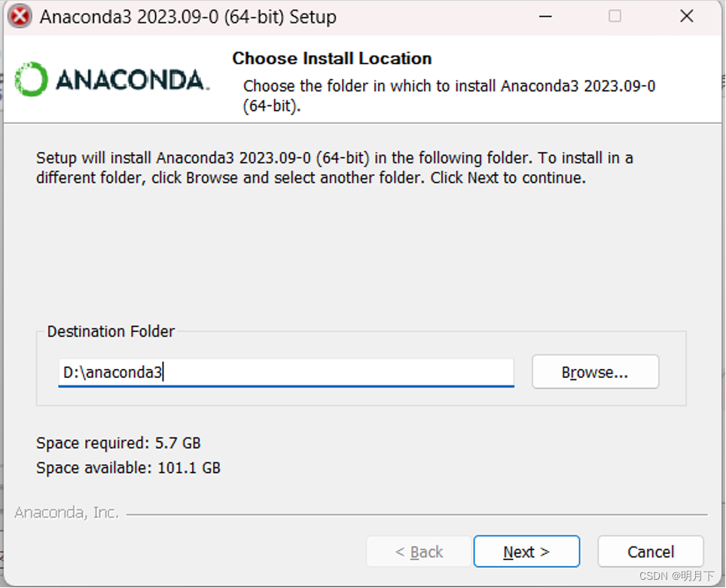This screenshot has height=588, width=726.
Task: Click the Choose Install Location heading
Action: point(331,58)
